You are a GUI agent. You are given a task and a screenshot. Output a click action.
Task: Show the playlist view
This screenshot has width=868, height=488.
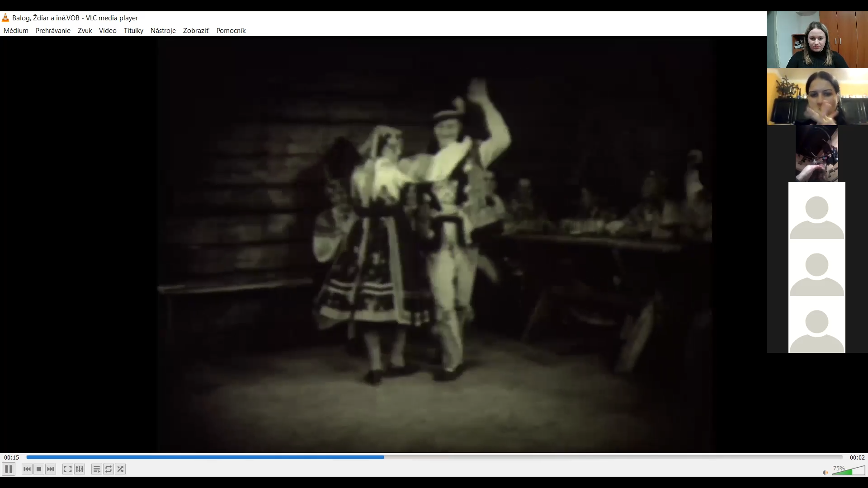(x=96, y=469)
